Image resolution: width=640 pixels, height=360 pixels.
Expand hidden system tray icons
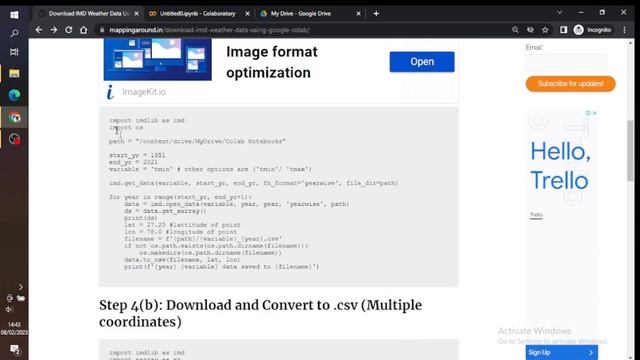pyautogui.click(x=20, y=287)
